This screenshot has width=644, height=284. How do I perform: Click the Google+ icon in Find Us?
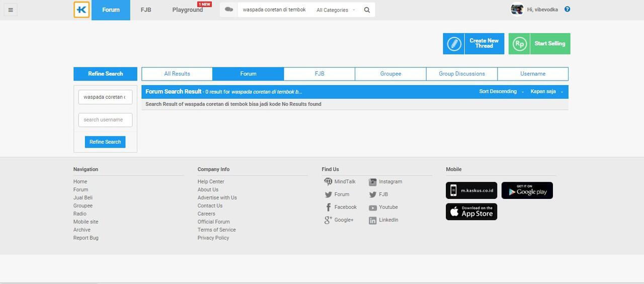[x=328, y=220]
